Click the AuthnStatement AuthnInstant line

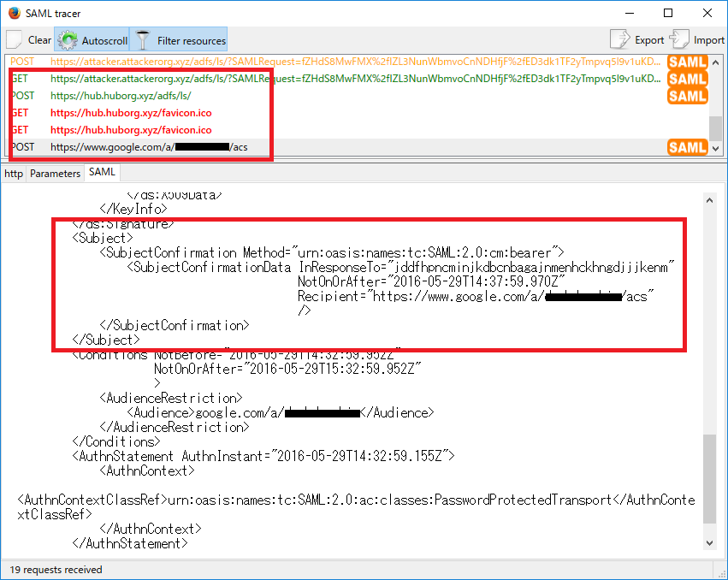[263, 456]
